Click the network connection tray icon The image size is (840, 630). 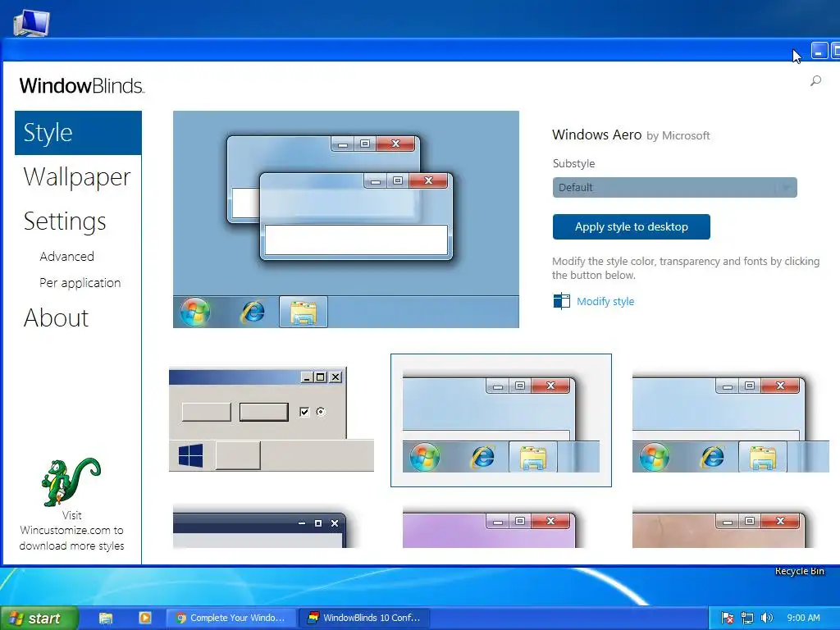pyautogui.click(x=746, y=618)
